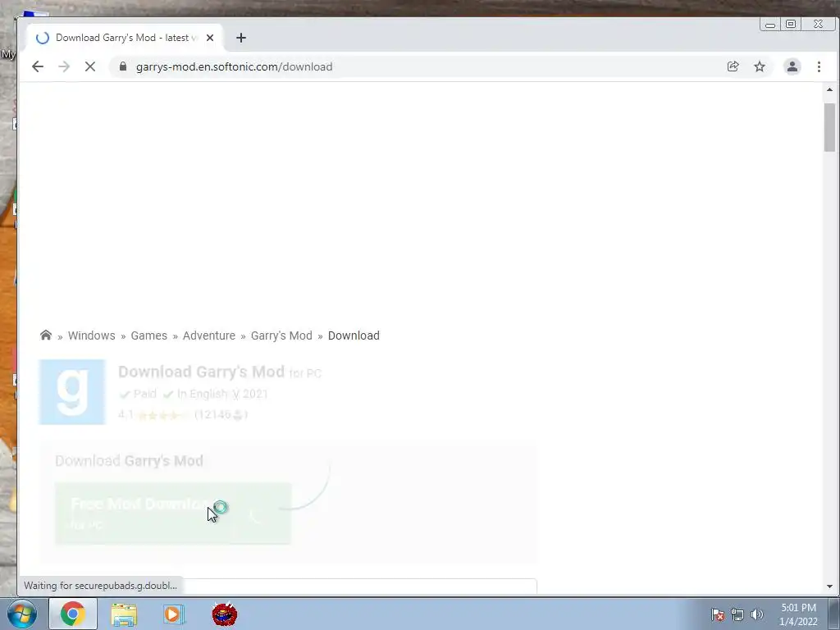Bookmark this page with the star
Viewport: 840px width, 630px height.
click(x=760, y=66)
